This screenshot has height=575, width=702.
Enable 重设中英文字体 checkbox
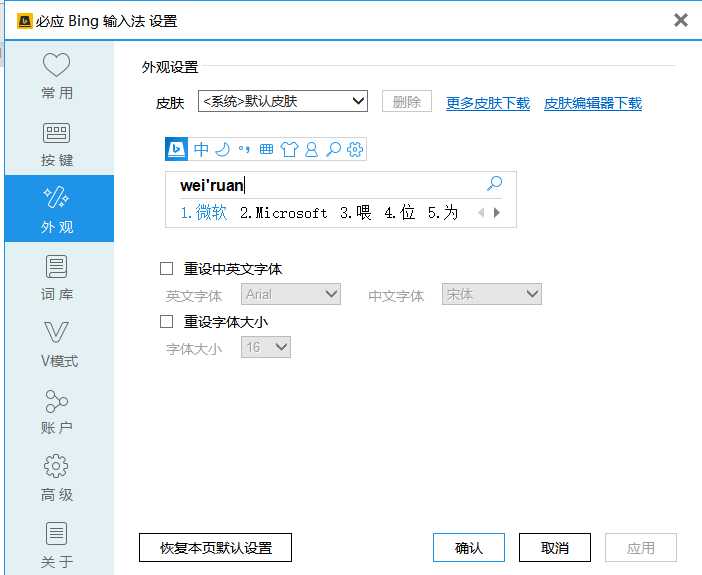tap(167, 269)
